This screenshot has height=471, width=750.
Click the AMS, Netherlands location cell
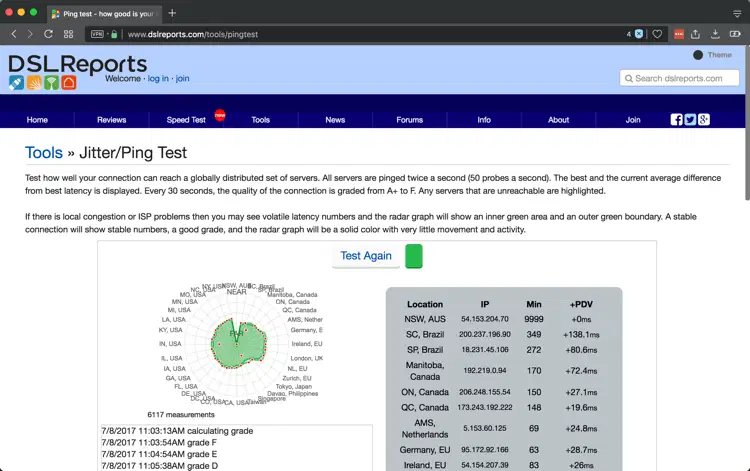[x=425, y=428]
